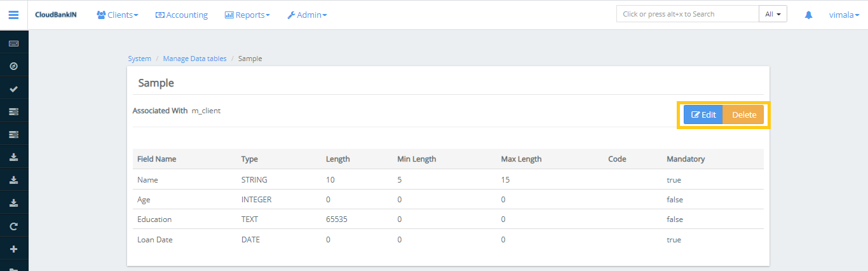Open the vimala user account menu
This screenshot has height=271, width=868.
(x=844, y=15)
